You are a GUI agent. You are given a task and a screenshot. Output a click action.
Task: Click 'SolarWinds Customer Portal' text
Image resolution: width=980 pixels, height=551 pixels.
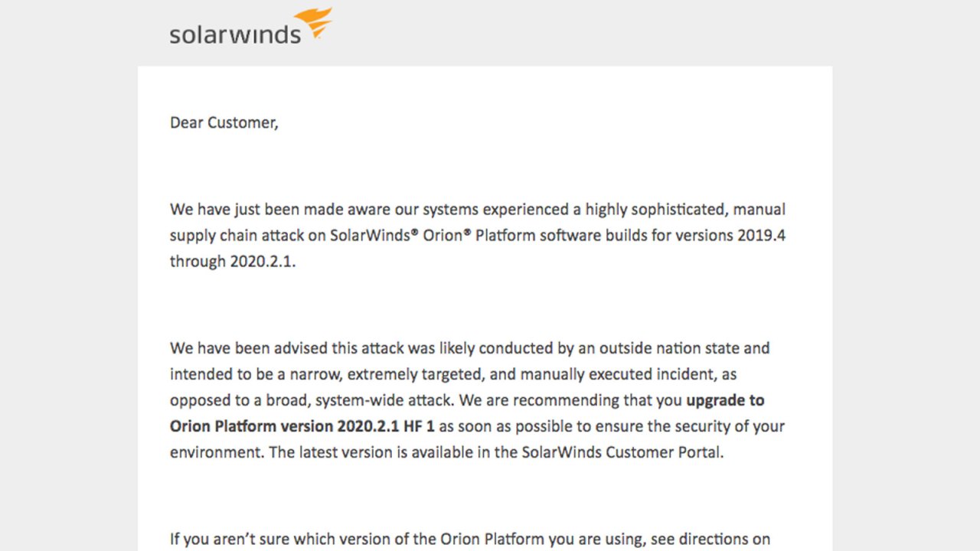[x=620, y=452]
